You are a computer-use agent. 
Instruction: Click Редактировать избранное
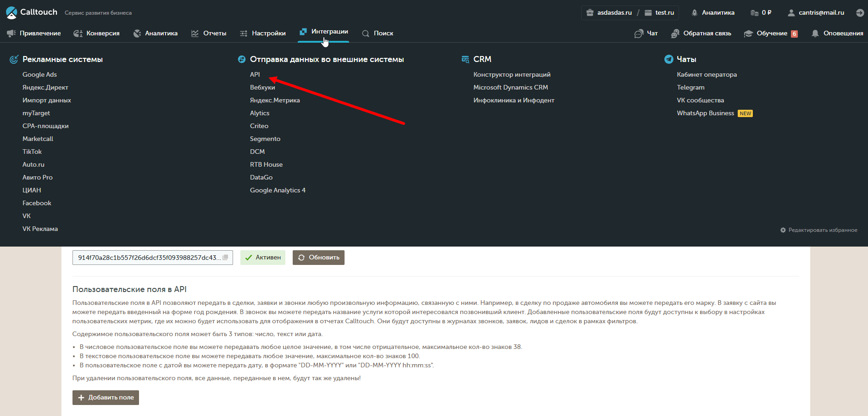tap(819, 230)
